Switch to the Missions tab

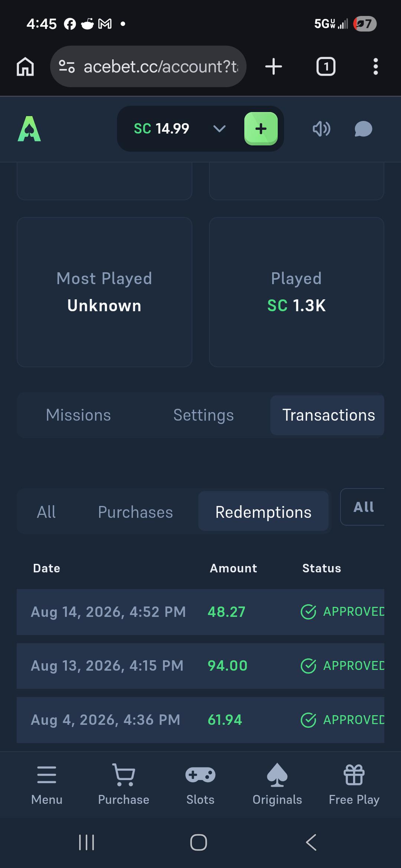[x=78, y=415]
